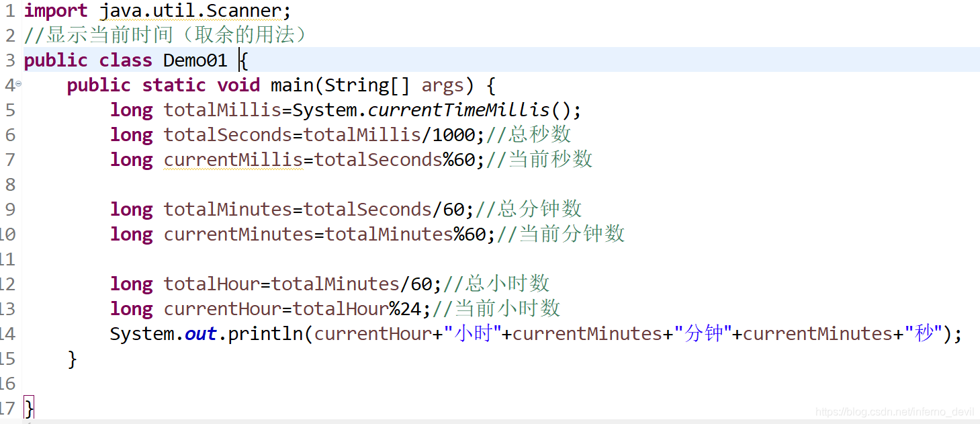The width and height of the screenshot is (980, 424).
Task: Click the string literal "秒"
Action: click(x=922, y=333)
